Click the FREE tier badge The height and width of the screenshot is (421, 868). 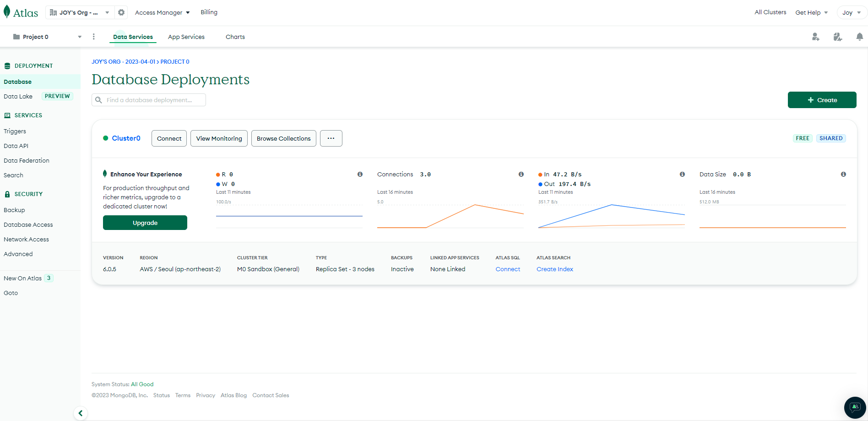coord(803,138)
